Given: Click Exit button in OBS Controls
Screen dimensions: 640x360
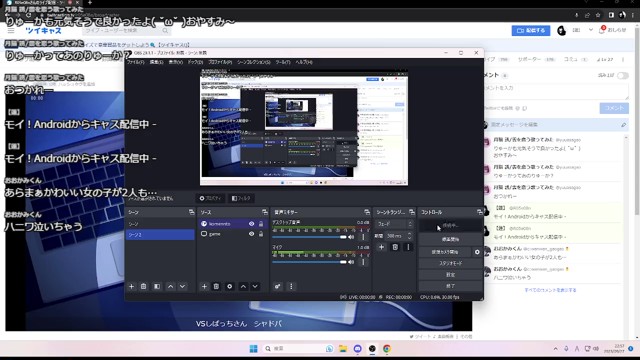Looking at the screenshot, I should point(450,286).
